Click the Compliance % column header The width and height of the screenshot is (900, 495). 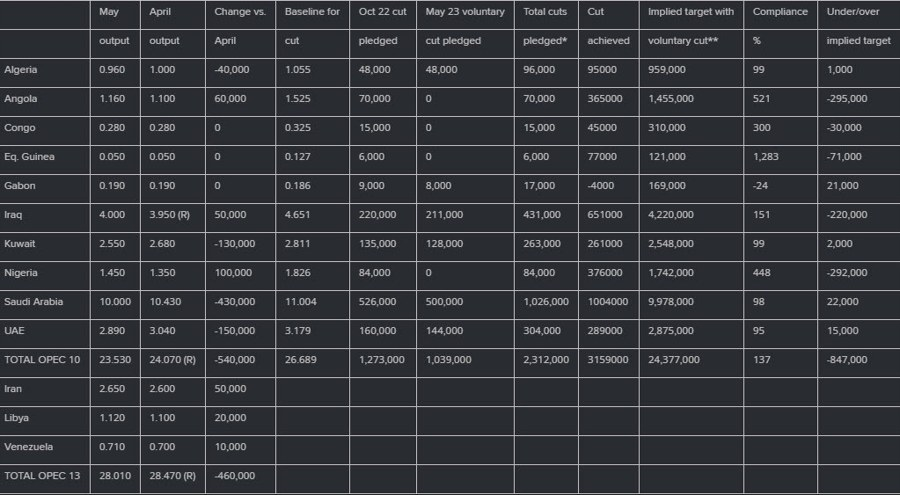(780, 12)
